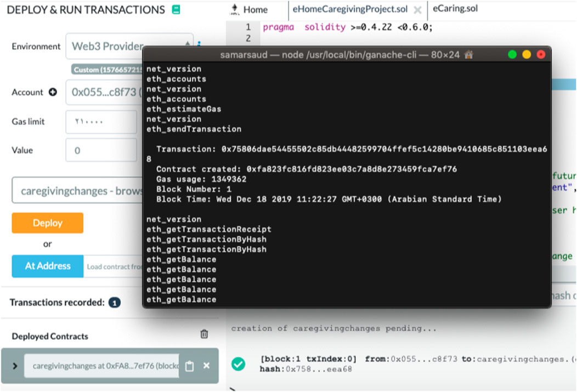Switch to the Home tab
Image resolution: width=577 pixels, height=392 pixels.
click(x=249, y=9)
